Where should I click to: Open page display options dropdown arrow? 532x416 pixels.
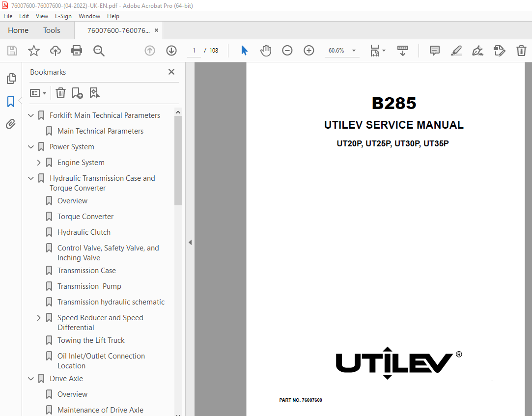(384, 51)
